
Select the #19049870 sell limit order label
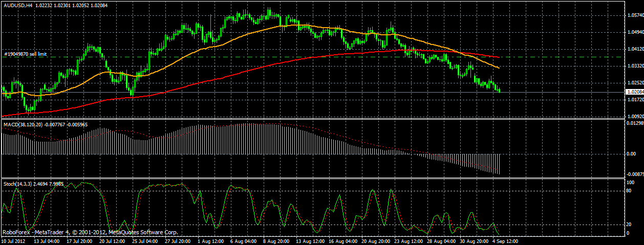[26, 53]
